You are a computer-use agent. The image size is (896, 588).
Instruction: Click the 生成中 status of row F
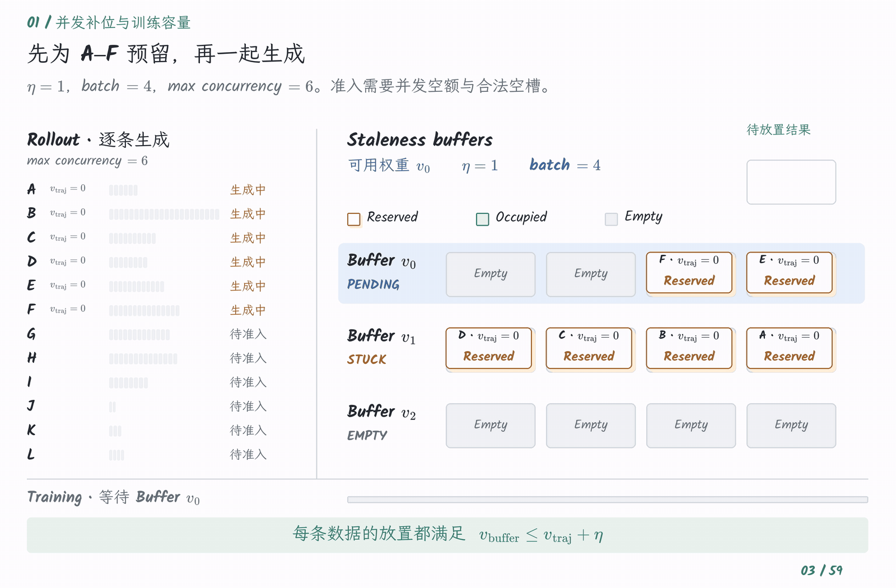[248, 310]
